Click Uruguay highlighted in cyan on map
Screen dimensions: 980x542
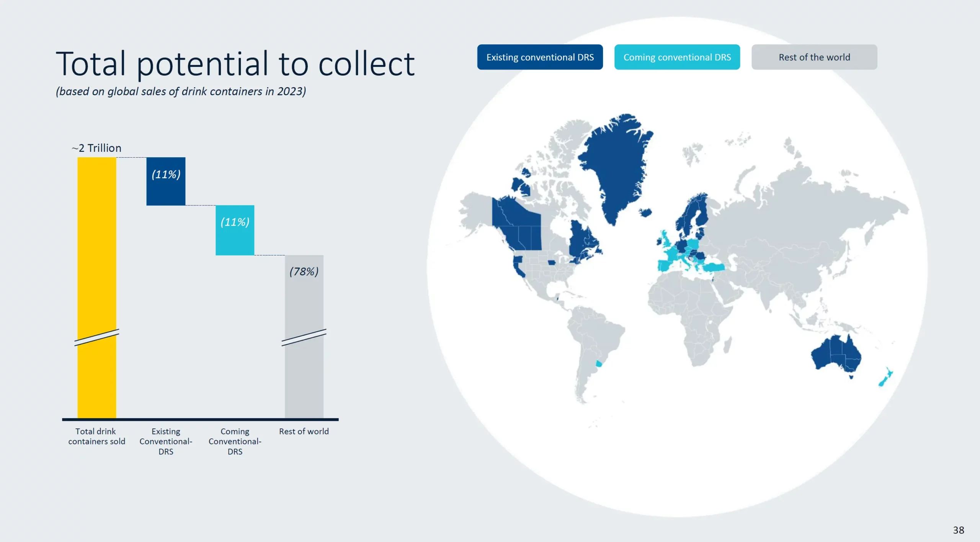click(599, 364)
